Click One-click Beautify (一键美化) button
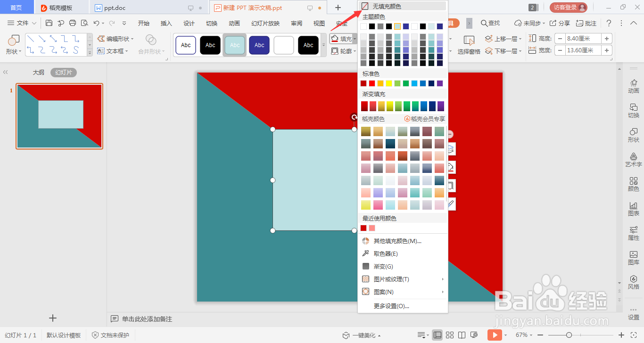Viewport: 644px width, 343px height. pos(361,335)
